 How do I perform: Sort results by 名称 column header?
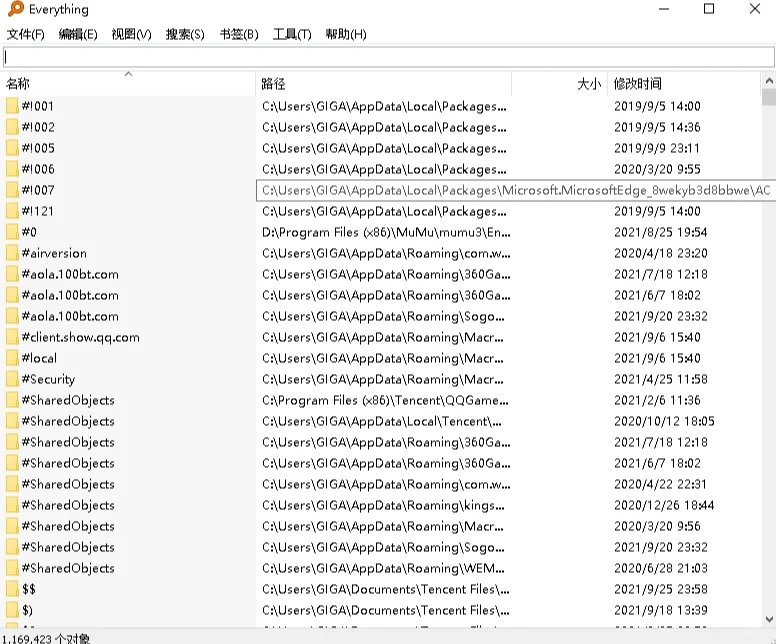128,84
